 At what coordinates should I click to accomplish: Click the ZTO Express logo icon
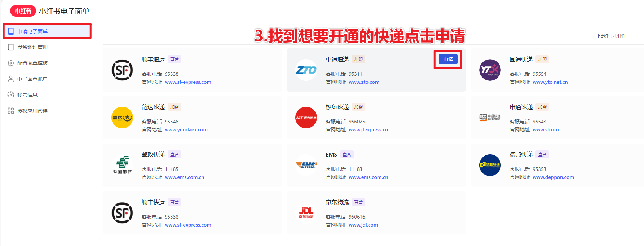coord(306,70)
